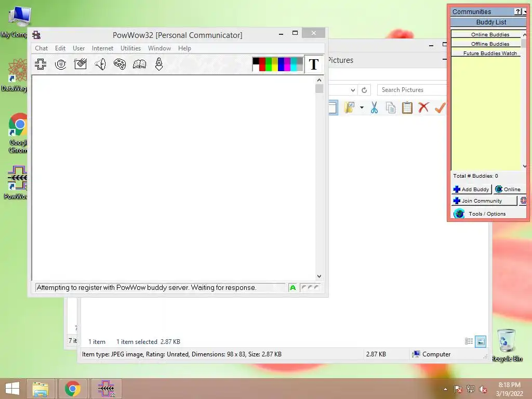This screenshot has height=399, width=532.
Task: Open the User menu in PowWow
Action: [79, 48]
